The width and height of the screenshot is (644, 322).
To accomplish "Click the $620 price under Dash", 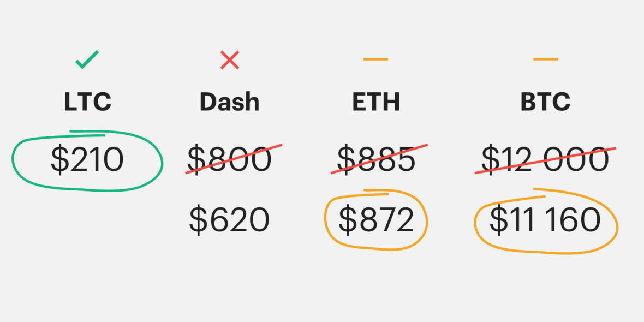I will click(x=229, y=220).
